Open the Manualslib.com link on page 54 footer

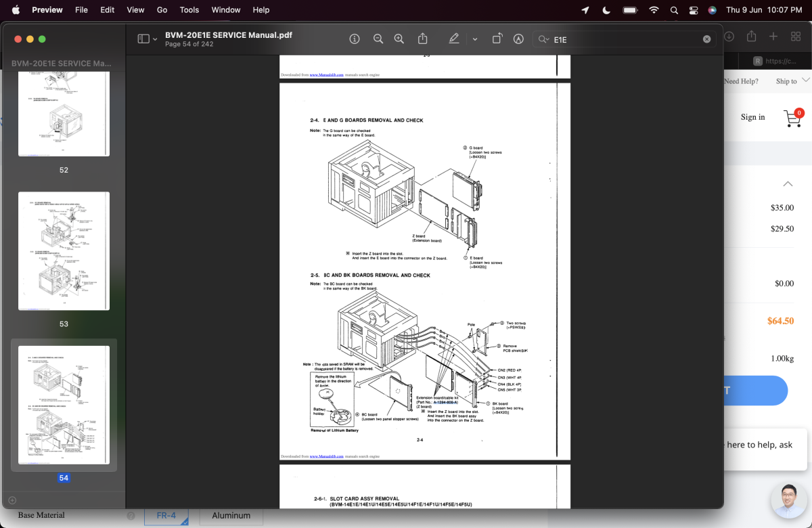coord(326,456)
